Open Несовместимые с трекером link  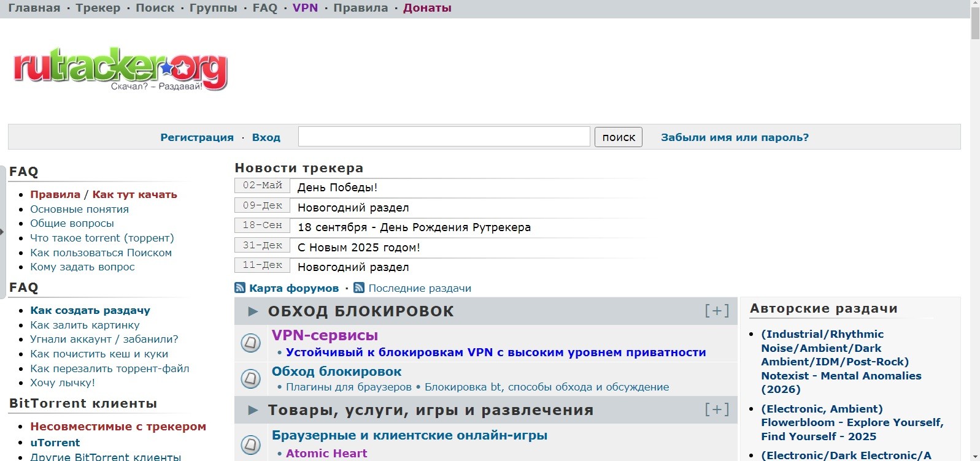pos(118,427)
